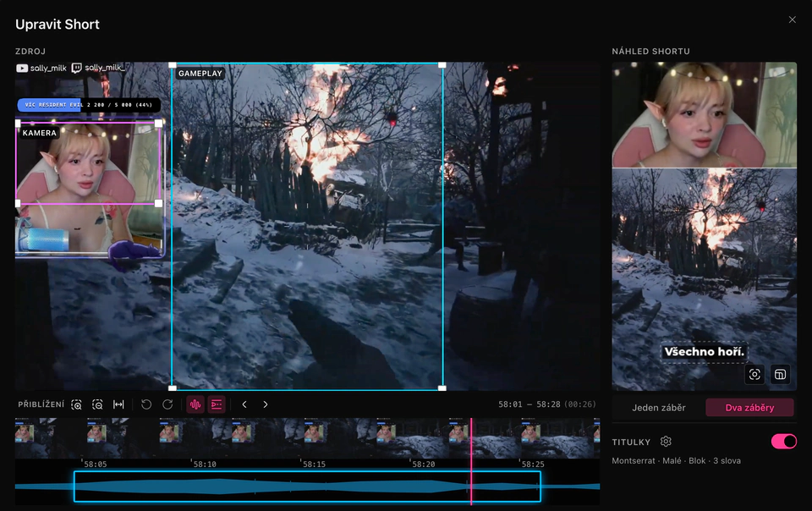This screenshot has width=812, height=511.
Task: Fit timeline to width
Action: coord(118,404)
